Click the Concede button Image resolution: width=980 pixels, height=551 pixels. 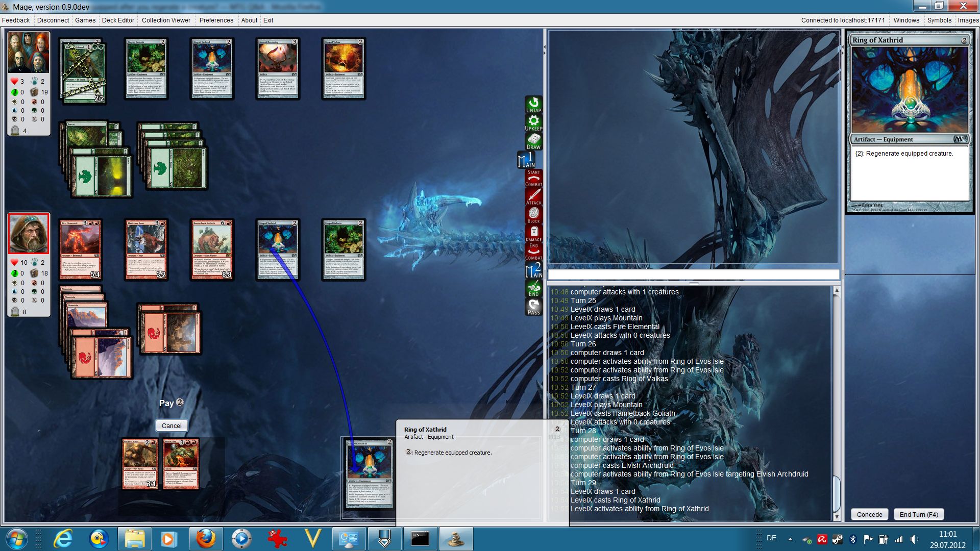(x=869, y=514)
